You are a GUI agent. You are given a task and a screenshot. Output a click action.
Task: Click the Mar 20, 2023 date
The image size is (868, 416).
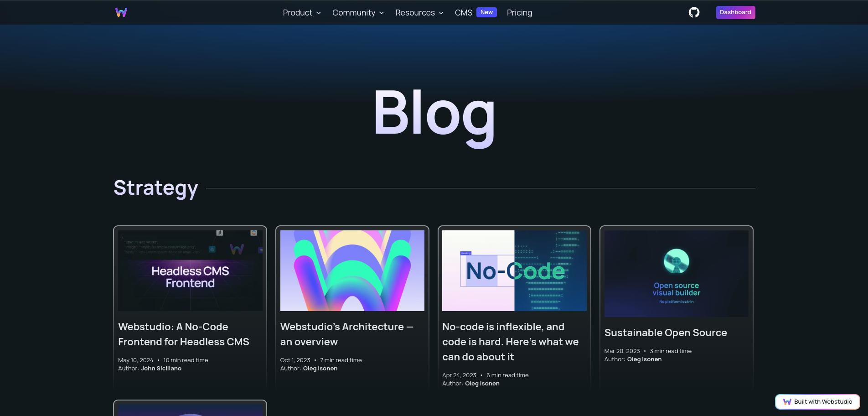[x=622, y=351]
